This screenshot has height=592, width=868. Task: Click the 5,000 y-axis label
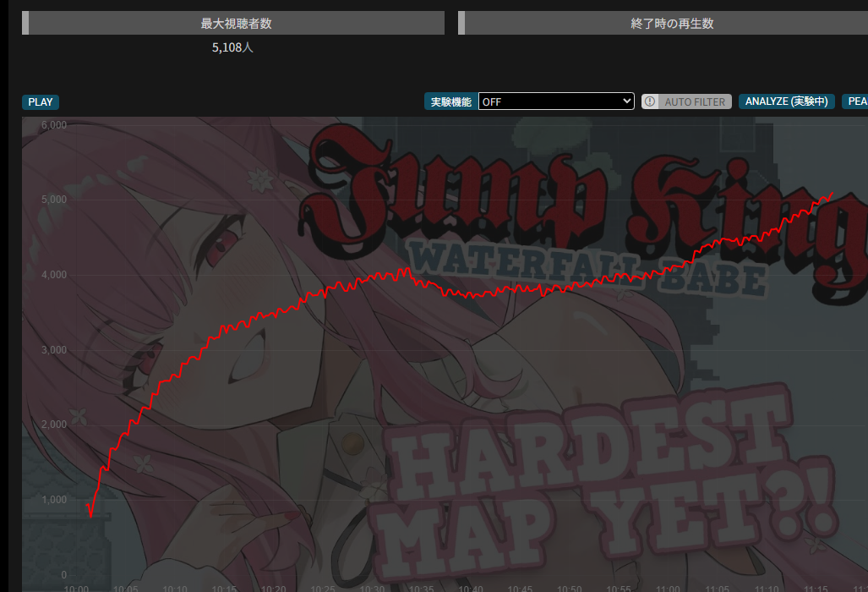tap(54, 200)
